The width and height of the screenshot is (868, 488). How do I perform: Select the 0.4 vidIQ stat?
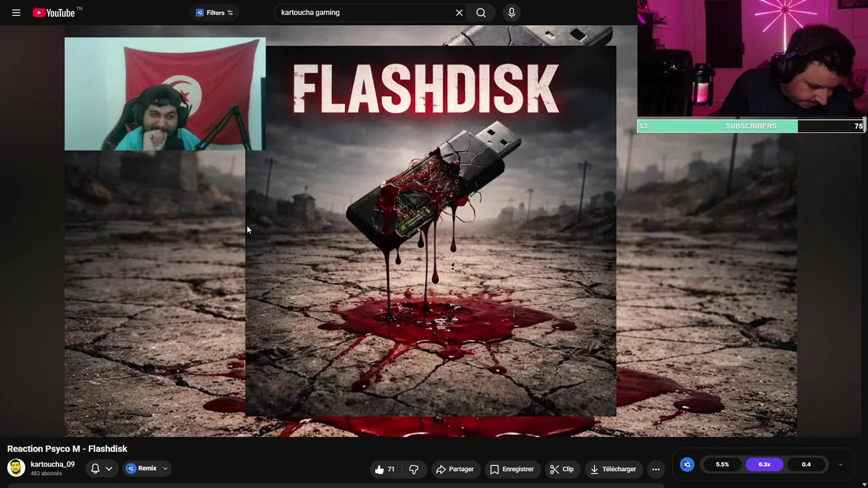[806, 464]
